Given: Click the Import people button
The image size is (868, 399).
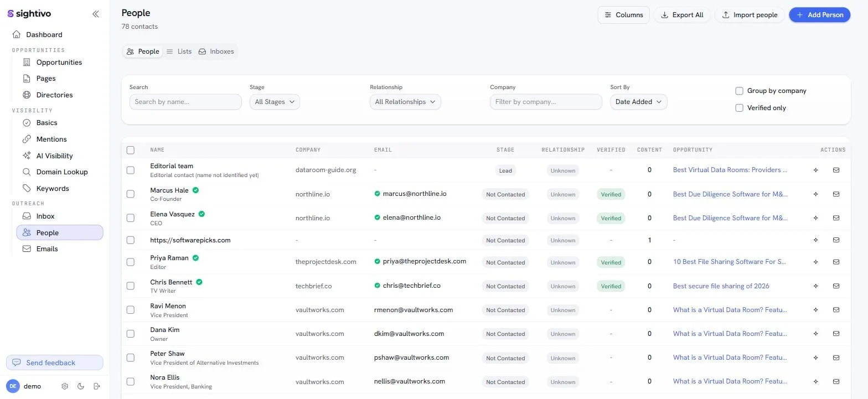Looking at the screenshot, I should click(750, 15).
